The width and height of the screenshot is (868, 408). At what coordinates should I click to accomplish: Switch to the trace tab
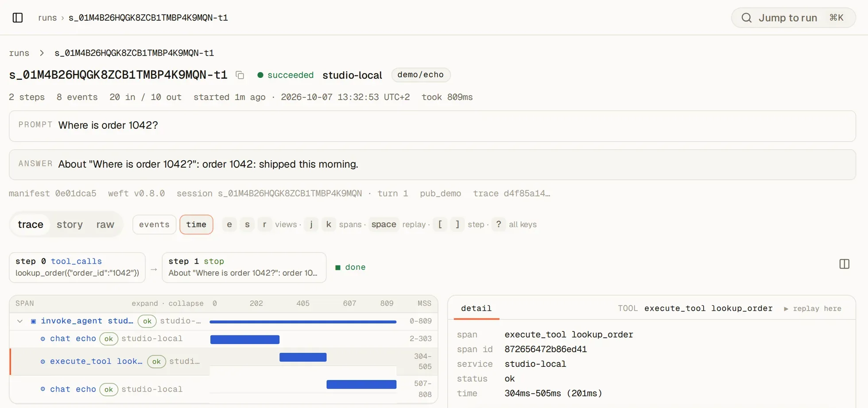pyautogui.click(x=31, y=224)
